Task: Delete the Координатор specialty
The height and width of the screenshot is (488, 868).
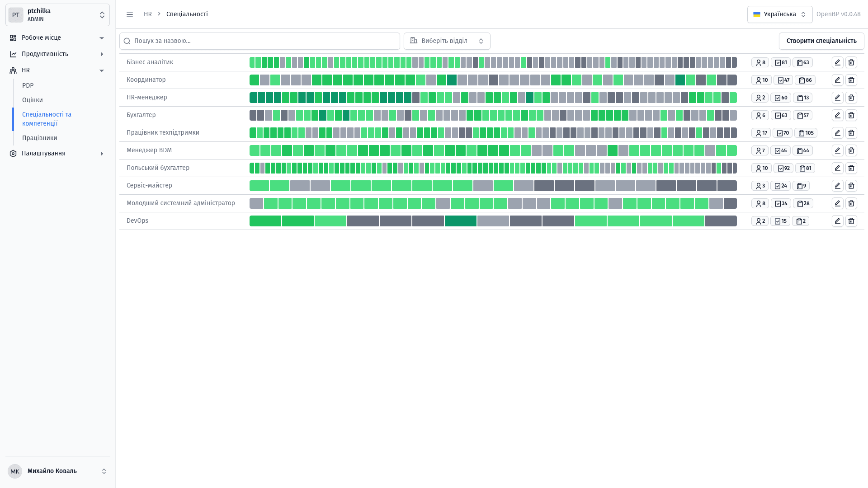Action: click(x=851, y=80)
